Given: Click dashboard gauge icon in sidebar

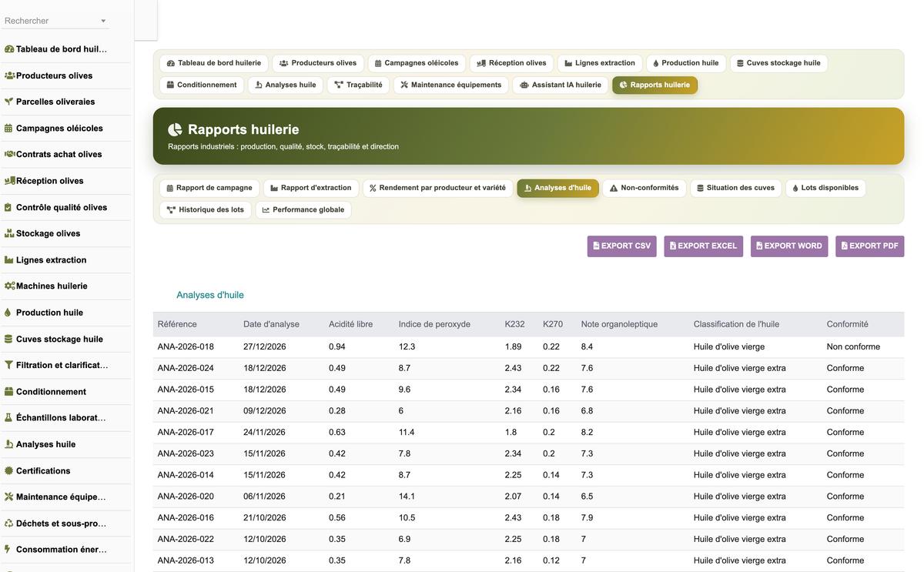Looking at the screenshot, I should [9, 49].
